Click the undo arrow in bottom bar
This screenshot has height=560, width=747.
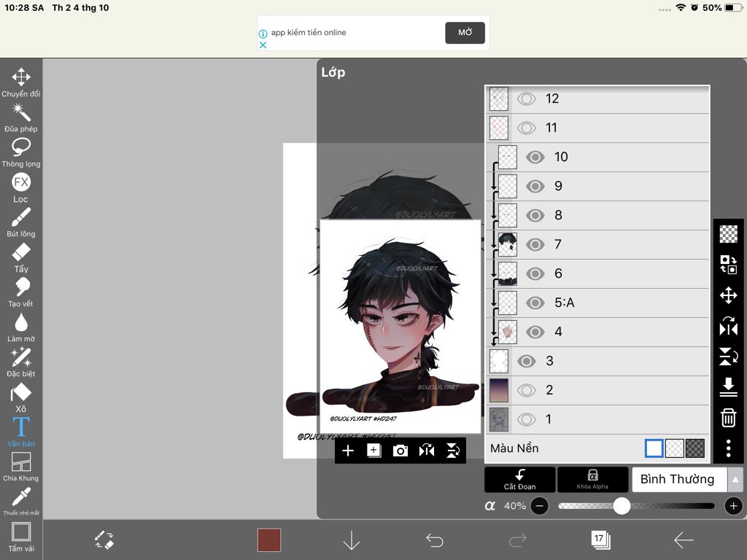pos(435,540)
